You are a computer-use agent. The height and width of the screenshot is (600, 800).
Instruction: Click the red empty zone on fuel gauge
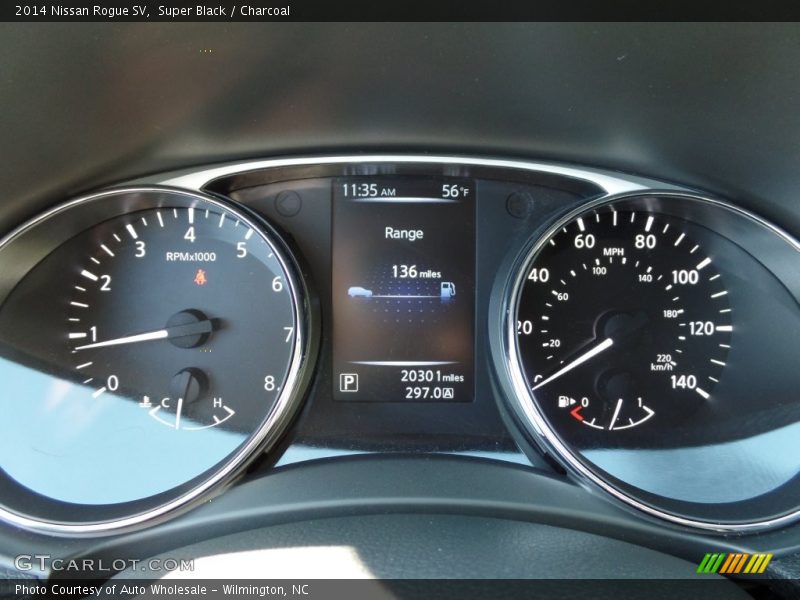coord(576,413)
